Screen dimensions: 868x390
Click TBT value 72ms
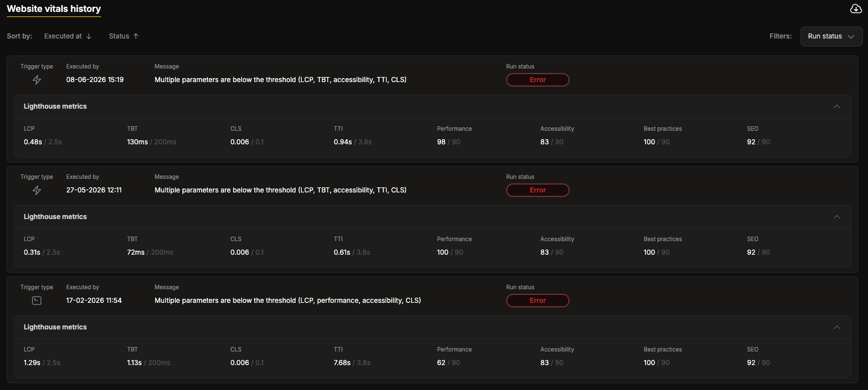[136, 252]
